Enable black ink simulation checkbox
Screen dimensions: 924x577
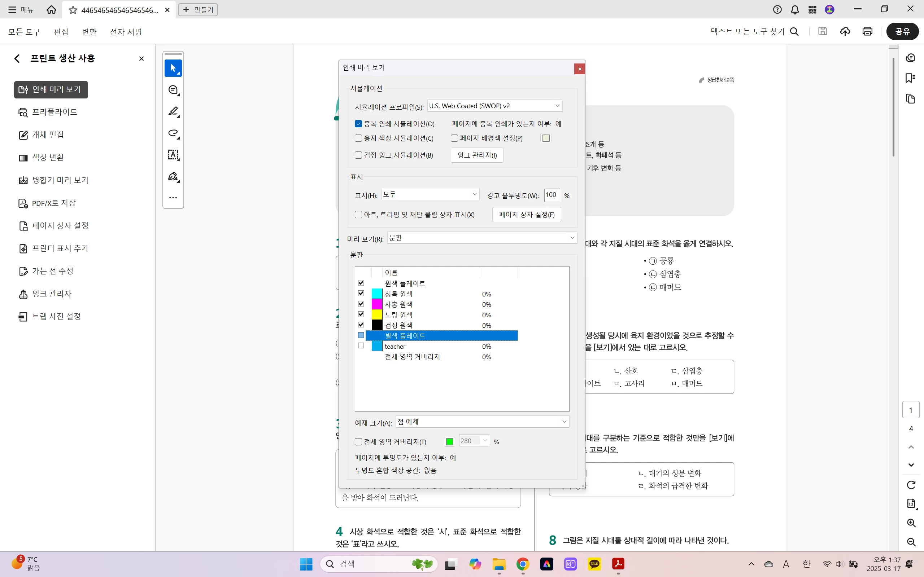[x=358, y=155]
